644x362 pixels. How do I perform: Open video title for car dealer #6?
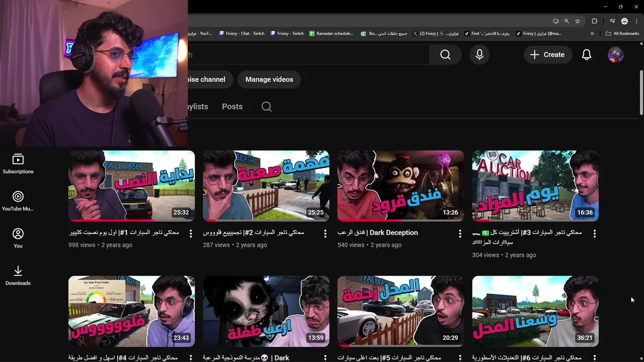[527, 358]
